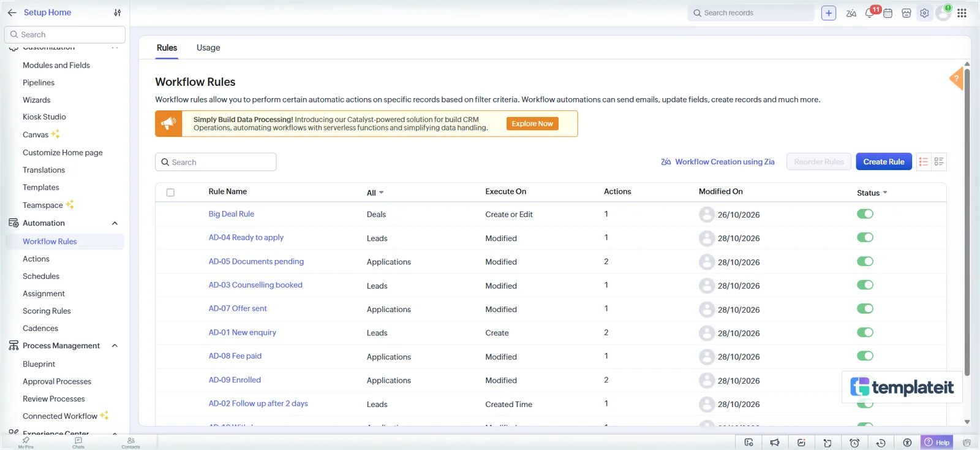Turn off AD-04 Ready to apply toggle
The height and width of the screenshot is (450, 980).
(865, 238)
